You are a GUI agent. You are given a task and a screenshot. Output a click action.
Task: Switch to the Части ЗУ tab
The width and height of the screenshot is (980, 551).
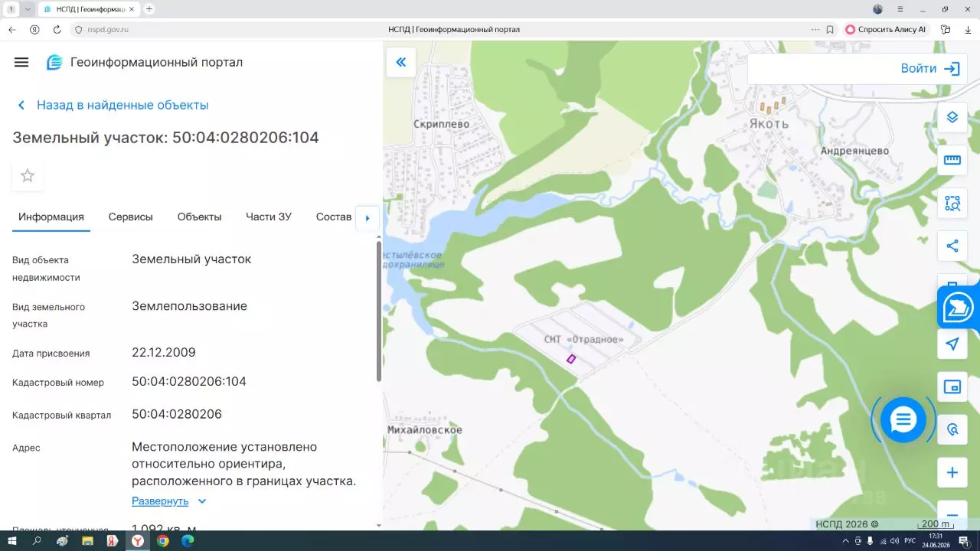pyautogui.click(x=269, y=217)
